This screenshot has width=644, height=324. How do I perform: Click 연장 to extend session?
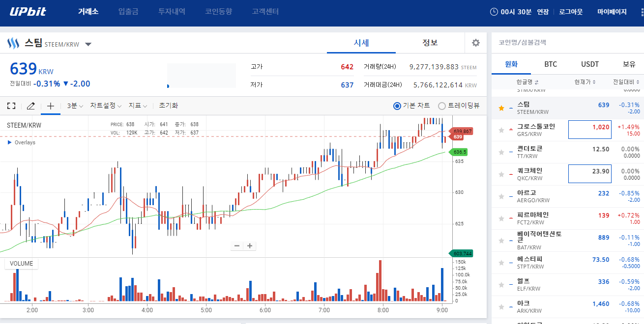tap(543, 12)
